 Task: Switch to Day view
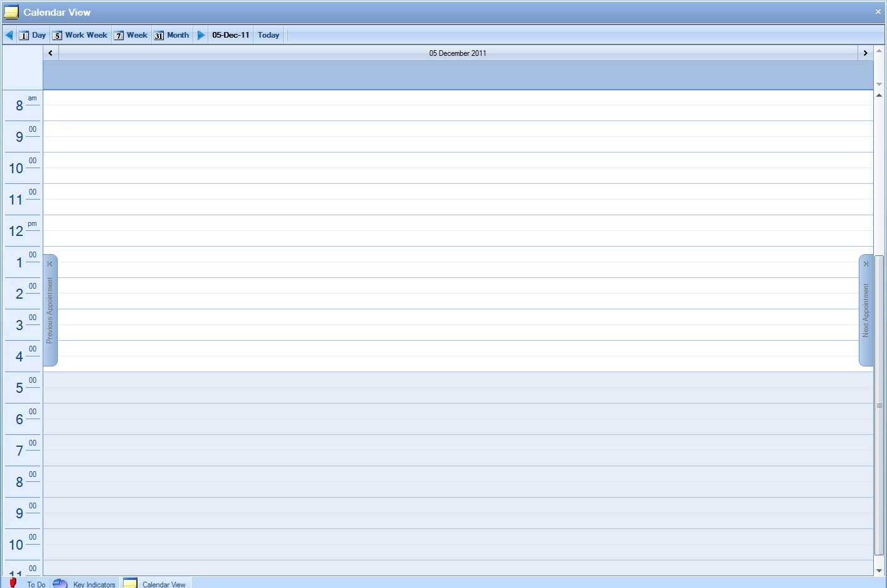click(x=33, y=35)
